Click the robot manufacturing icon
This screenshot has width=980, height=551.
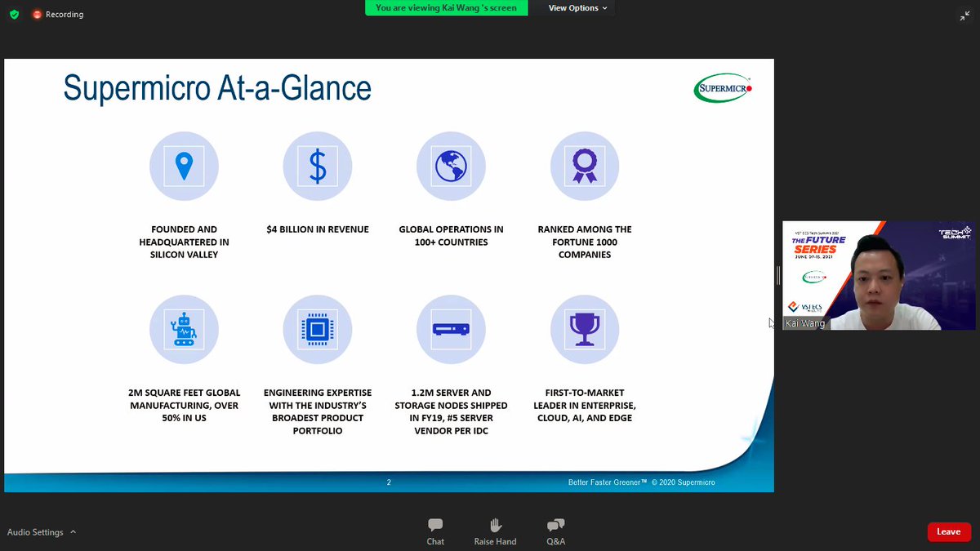point(184,329)
